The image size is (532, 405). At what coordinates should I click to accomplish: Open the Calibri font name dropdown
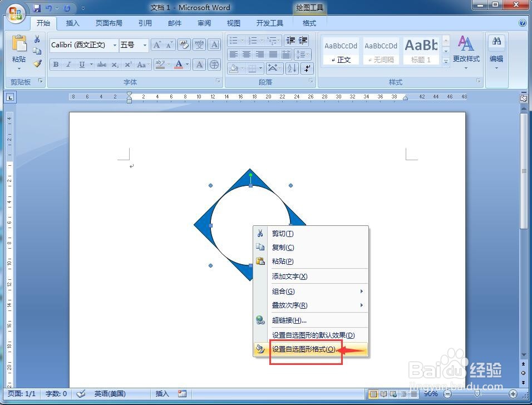pos(115,45)
